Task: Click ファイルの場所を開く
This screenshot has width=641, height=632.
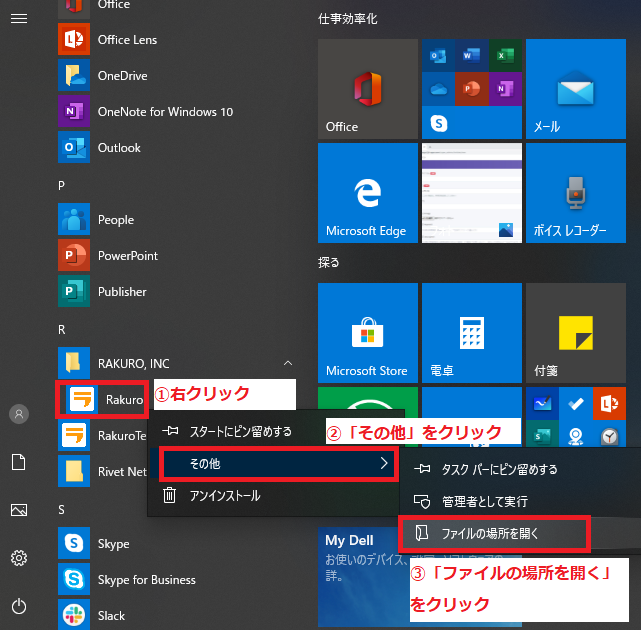Action: click(x=495, y=533)
